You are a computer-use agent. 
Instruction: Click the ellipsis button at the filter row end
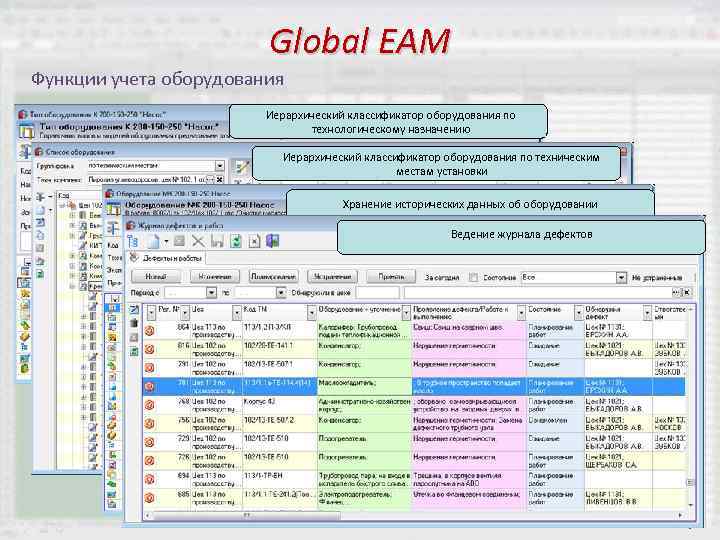pyautogui.click(x=676, y=292)
